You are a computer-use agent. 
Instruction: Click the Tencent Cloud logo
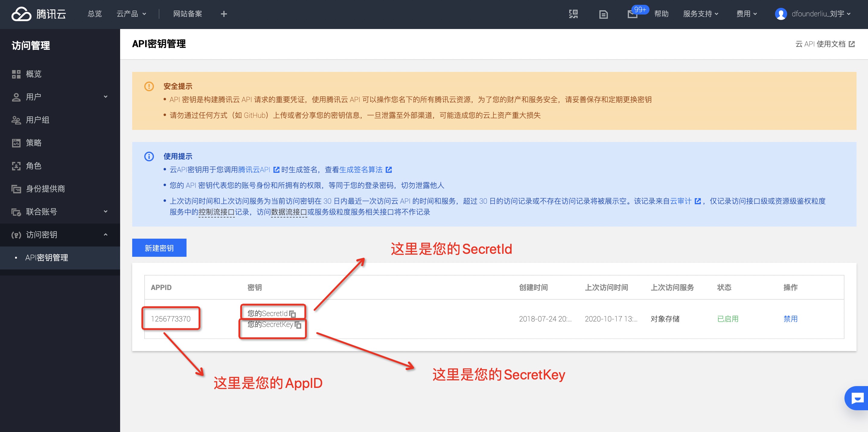38,14
